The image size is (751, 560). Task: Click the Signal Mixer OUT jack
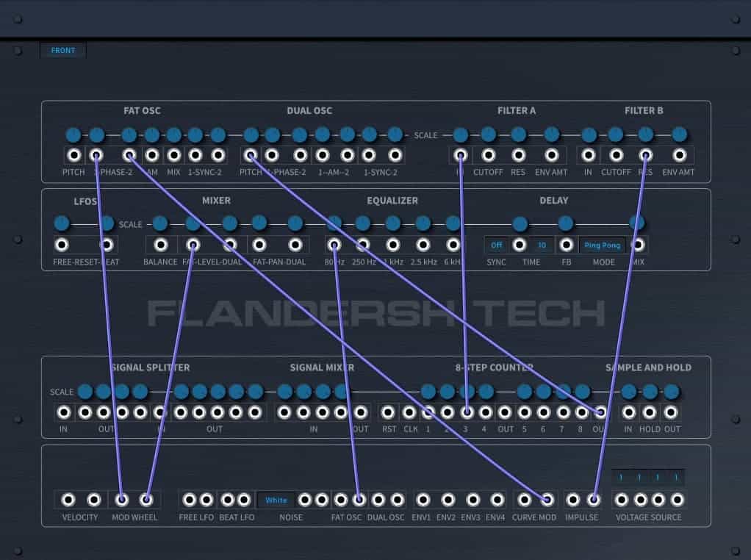click(x=360, y=412)
